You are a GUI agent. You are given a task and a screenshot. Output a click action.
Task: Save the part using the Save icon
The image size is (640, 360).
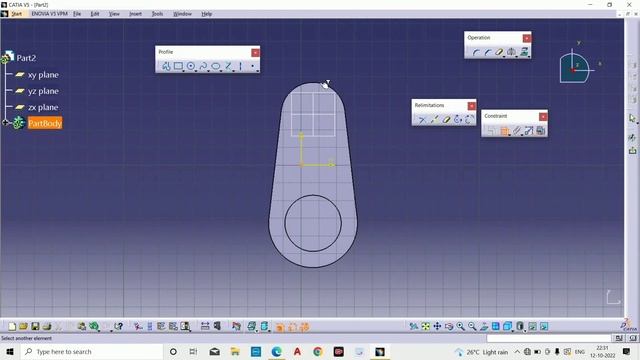[x=35, y=326]
